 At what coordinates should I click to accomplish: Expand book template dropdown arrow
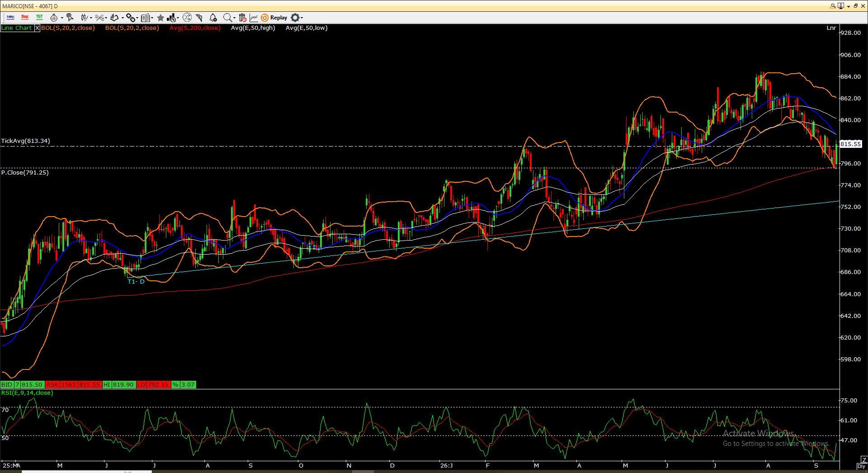tap(152, 18)
